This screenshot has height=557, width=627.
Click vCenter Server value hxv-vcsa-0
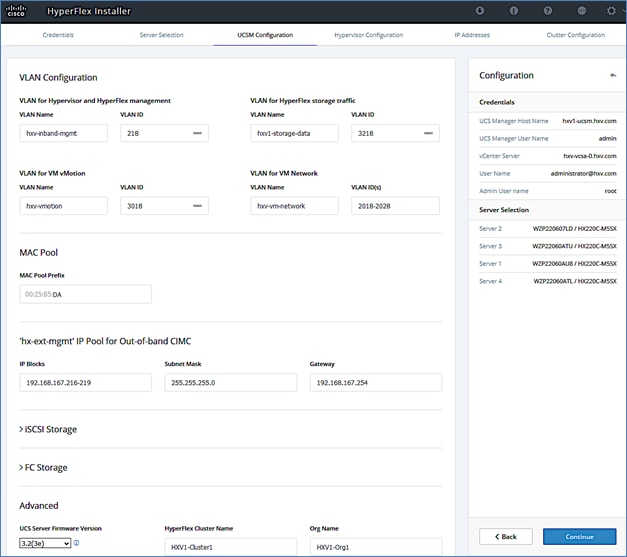(590, 156)
